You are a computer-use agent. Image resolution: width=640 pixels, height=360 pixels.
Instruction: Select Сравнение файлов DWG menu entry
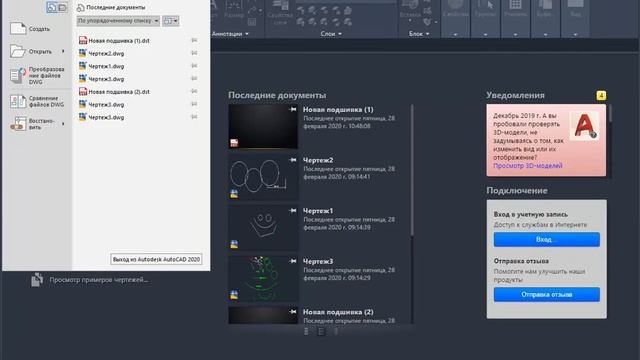pyautogui.click(x=38, y=101)
